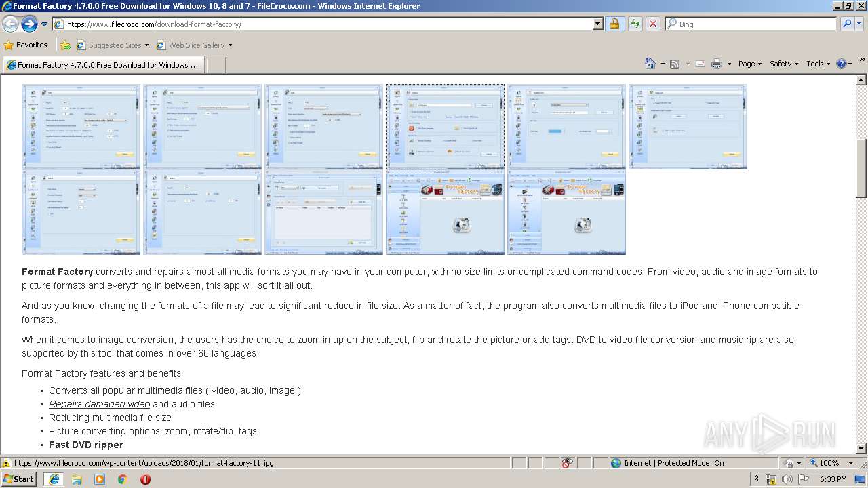Screen dimensions: 868x488
Task: Click the RSS feeds icon
Action: click(x=675, y=64)
